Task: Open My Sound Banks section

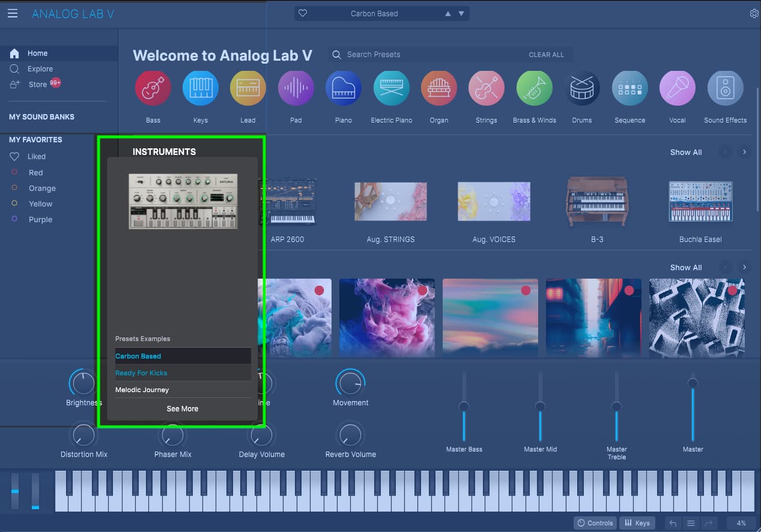Action: click(42, 117)
